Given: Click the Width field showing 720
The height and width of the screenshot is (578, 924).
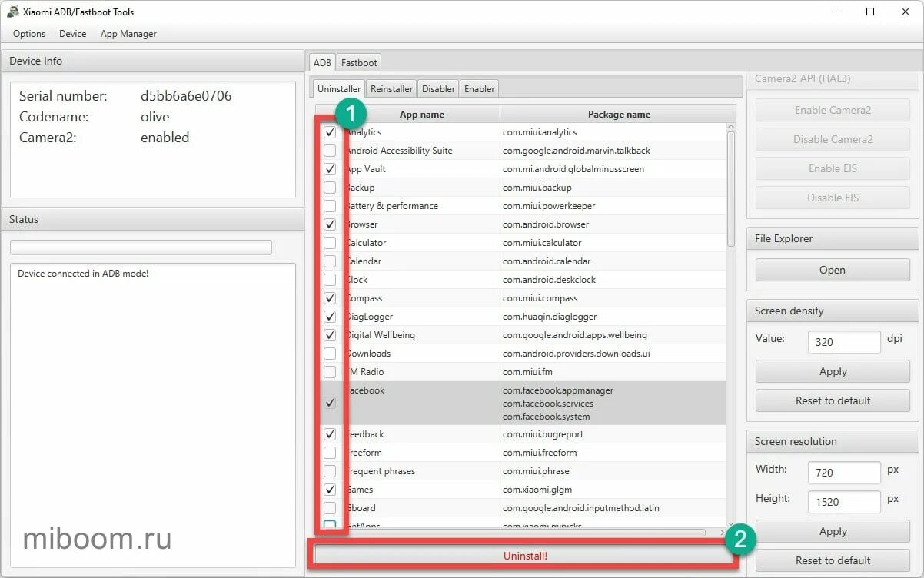Looking at the screenshot, I should (x=844, y=473).
